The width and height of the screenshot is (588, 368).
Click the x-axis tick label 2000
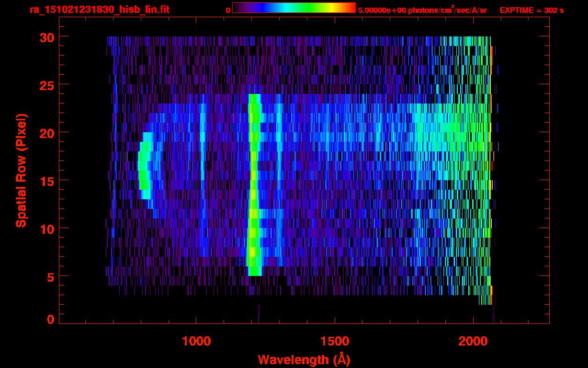pos(473,341)
